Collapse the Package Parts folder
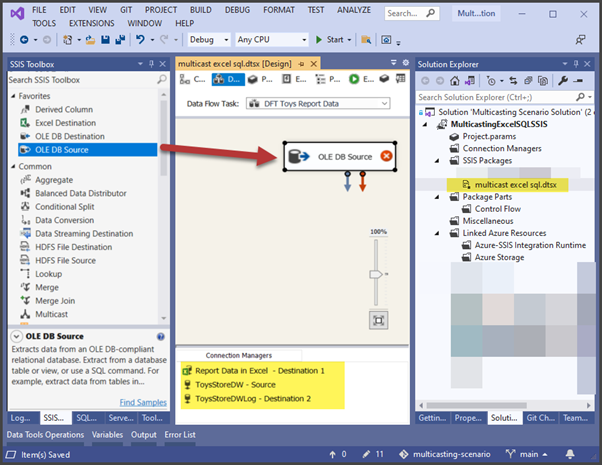 click(437, 197)
